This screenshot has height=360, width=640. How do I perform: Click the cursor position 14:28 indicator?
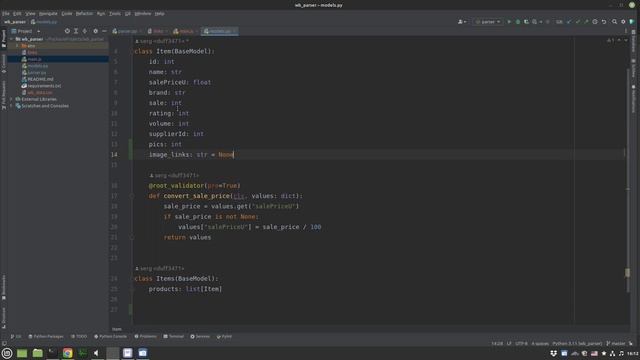497,343
